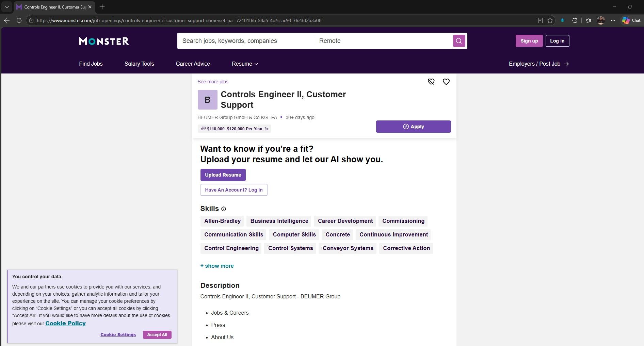The image size is (644, 346).
Task: Open a new browser tab
Action: pyautogui.click(x=102, y=7)
